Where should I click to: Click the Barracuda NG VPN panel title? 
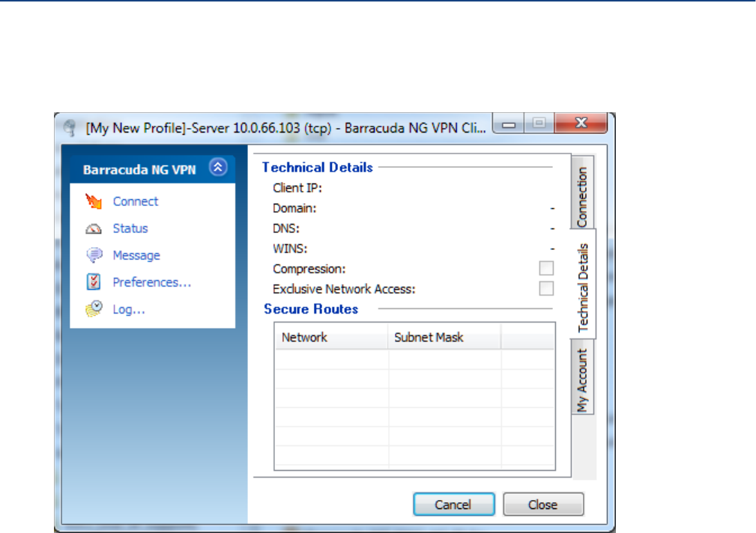(x=139, y=170)
